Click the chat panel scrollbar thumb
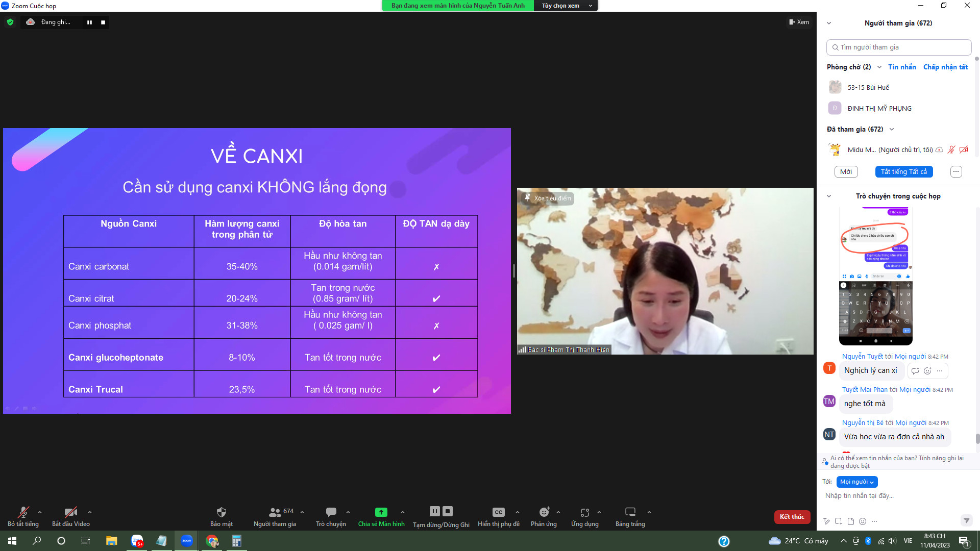 coord(977,439)
